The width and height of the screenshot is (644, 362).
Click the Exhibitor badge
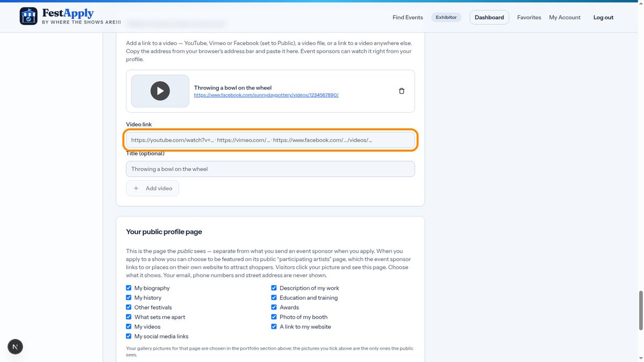(x=446, y=17)
